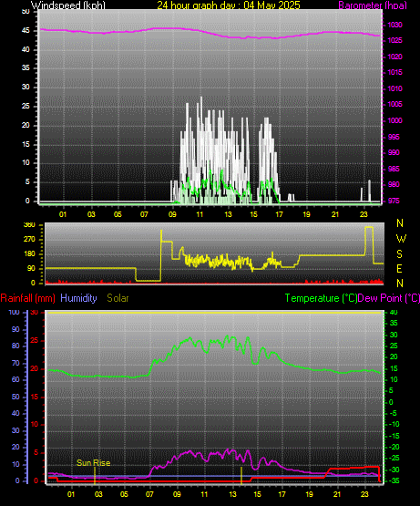Click the red 25 rainfall axis value

[34, 340]
